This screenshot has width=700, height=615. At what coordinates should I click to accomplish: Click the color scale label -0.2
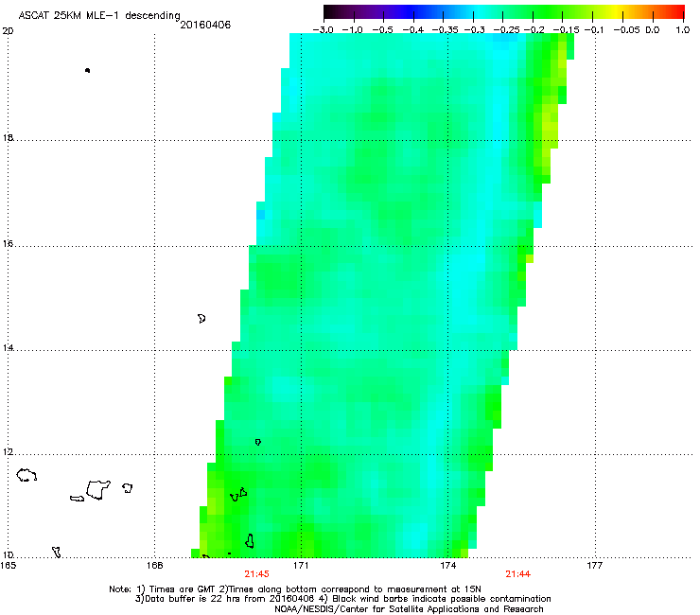[x=534, y=30]
